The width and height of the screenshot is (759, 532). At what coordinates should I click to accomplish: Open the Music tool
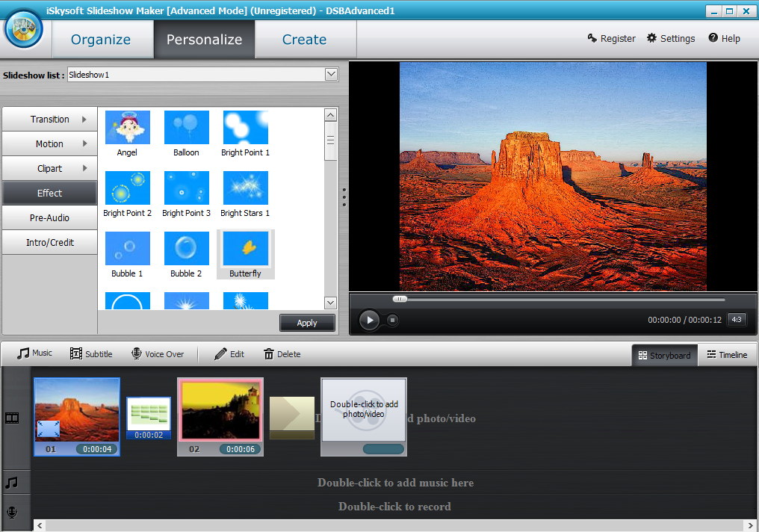coord(33,353)
